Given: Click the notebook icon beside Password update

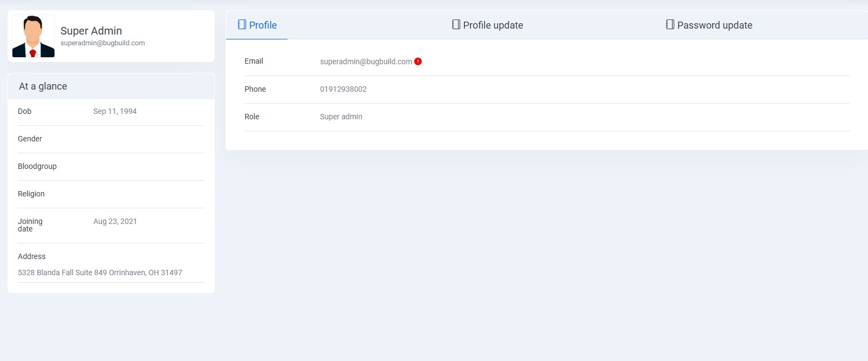Looking at the screenshot, I should (x=669, y=25).
